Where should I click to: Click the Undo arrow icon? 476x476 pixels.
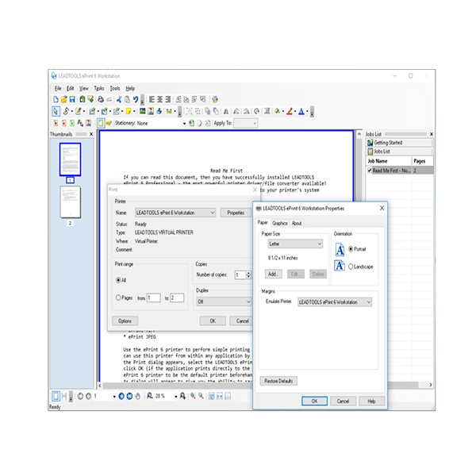click(x=136, y=99)
